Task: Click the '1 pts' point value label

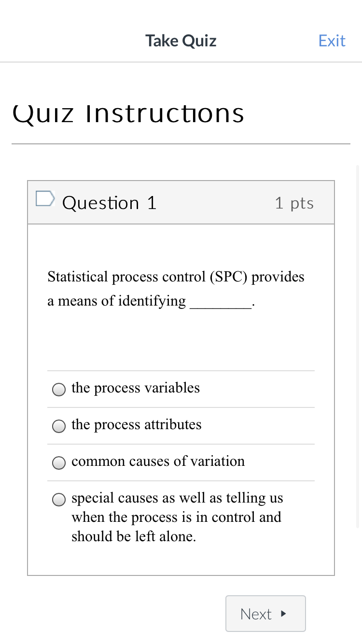Action: [x=294, y=203]
